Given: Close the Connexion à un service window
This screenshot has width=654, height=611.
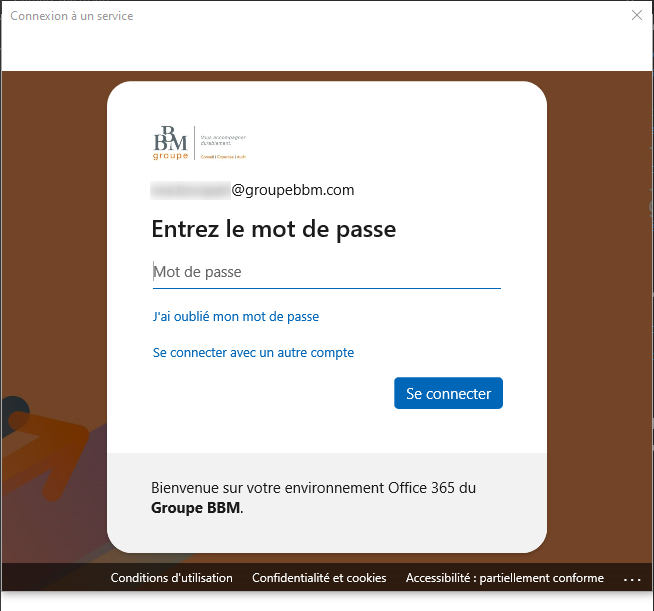Looking at the screenshot, I should [x=637, y=15].
